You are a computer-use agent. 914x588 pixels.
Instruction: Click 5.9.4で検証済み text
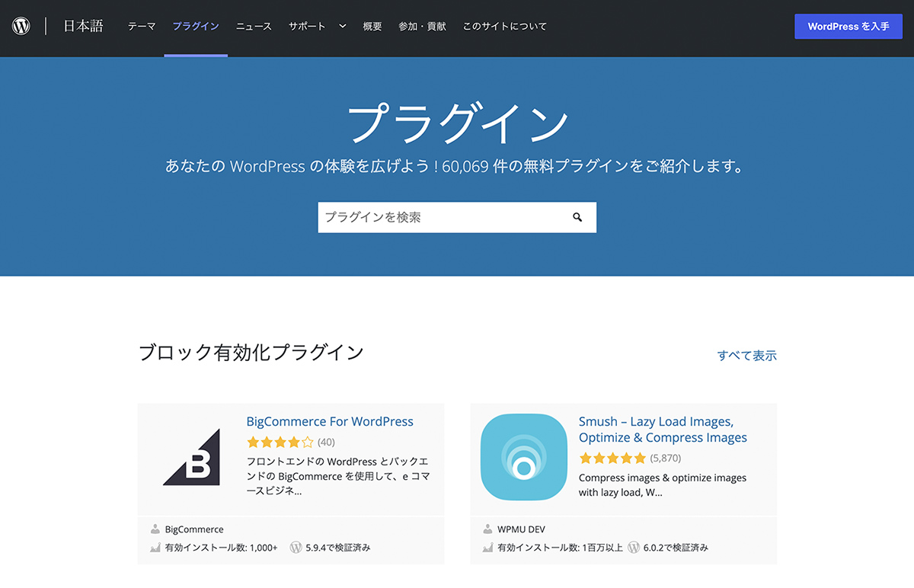(338, 548)
